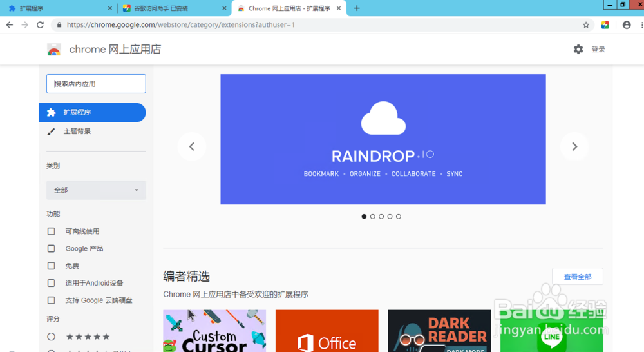View site security lock icon info

(59, 25)
